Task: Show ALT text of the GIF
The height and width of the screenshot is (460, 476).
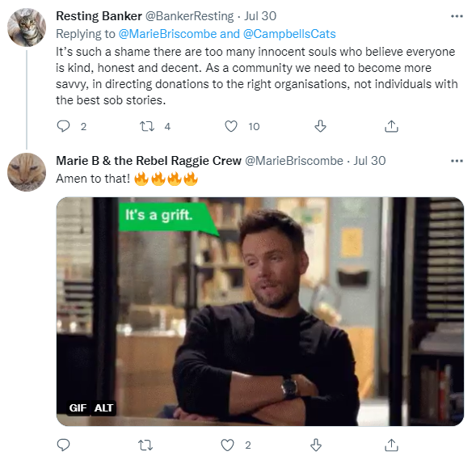Action: (x=103, y=407)
